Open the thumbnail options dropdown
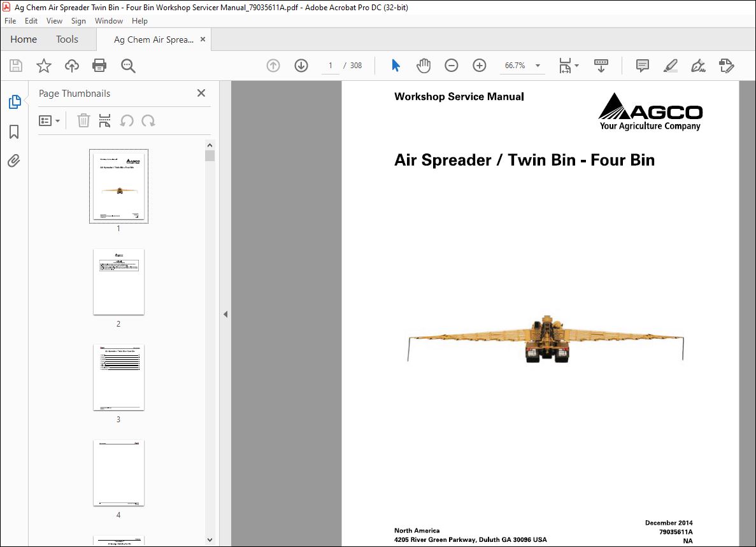Image resolution: width=756 pixels, height=547 pixels. pyautogui.click(x=49, y=120)
